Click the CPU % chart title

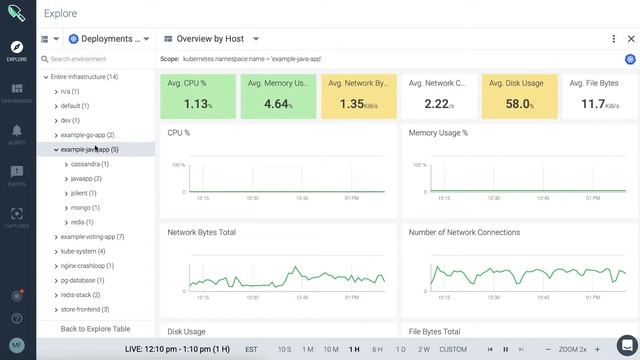click(x=179, y=133)
